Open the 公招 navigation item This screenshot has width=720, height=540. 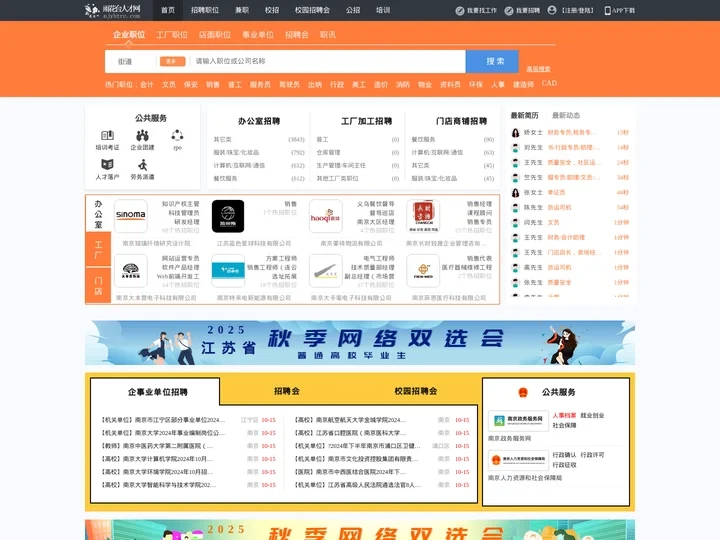click(x=353, y=10)
